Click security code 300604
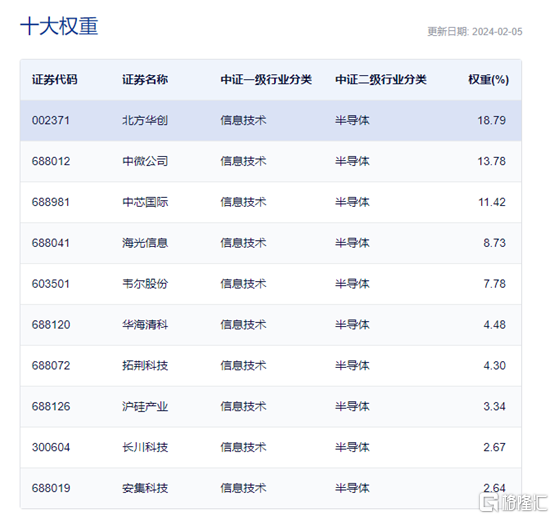The height and width of the screenshot is (519, 554). [51, 447]
